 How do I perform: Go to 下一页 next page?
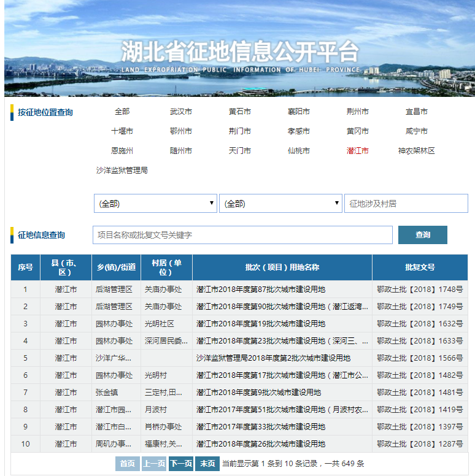(x=181, y=464)
